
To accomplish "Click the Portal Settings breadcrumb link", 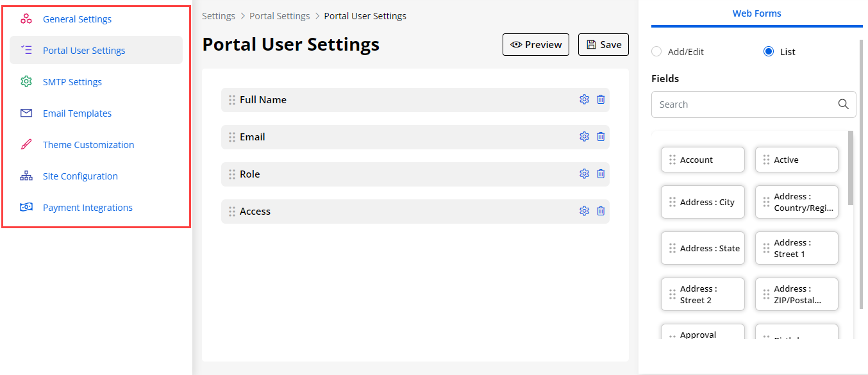I will (280, 16).
